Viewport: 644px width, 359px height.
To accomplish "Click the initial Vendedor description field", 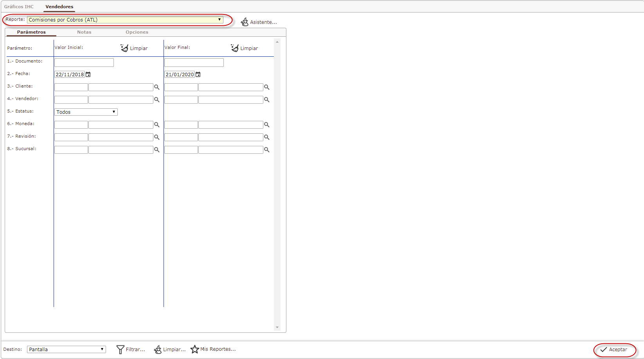I will coord(121,100).
